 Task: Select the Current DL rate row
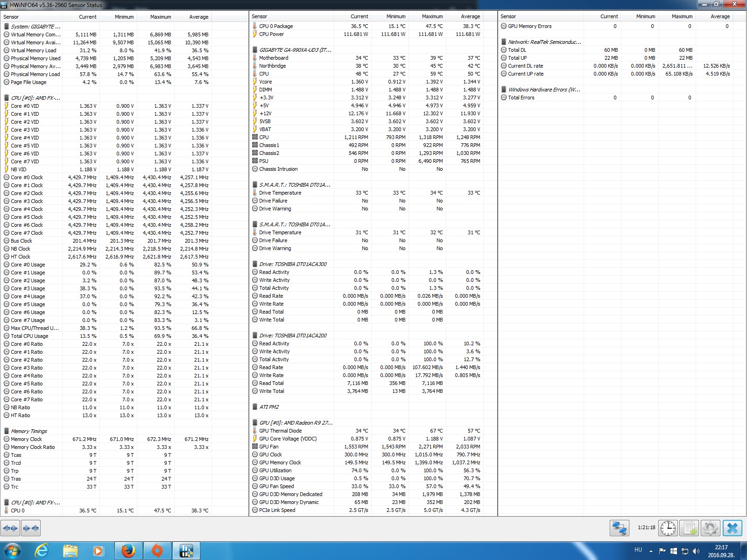pyautogui.click(x=622, y=66)
